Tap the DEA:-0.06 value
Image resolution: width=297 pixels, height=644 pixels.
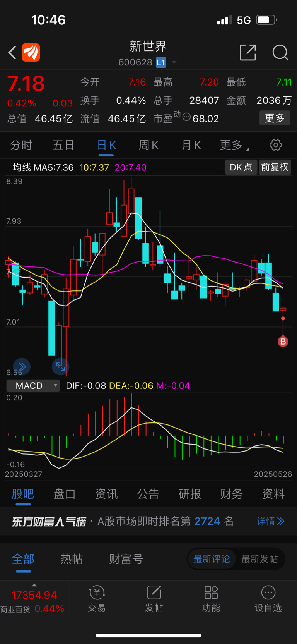tap(131, 386)
